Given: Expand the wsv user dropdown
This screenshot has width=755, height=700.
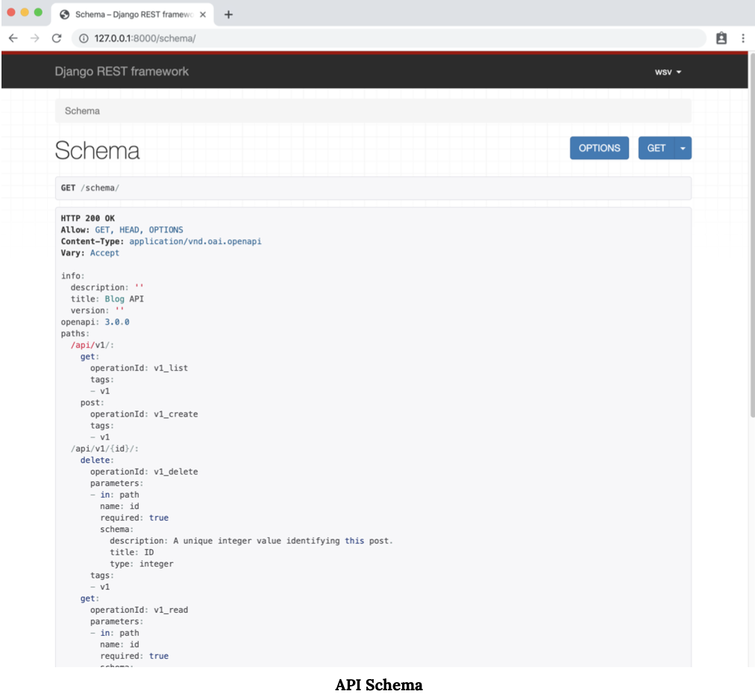Looking at the screenshot, I should (x=668, y=72).
